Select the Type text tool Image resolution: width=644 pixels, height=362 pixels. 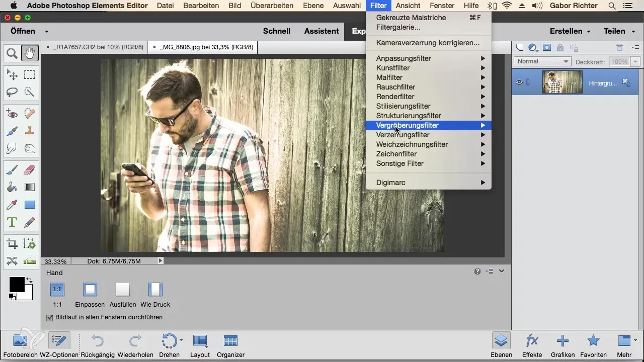coord(12,222)
